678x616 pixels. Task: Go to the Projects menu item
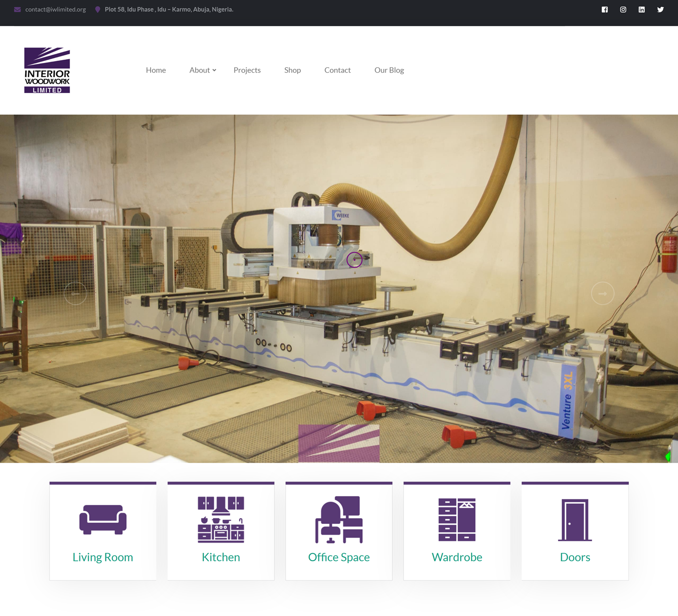247,70
